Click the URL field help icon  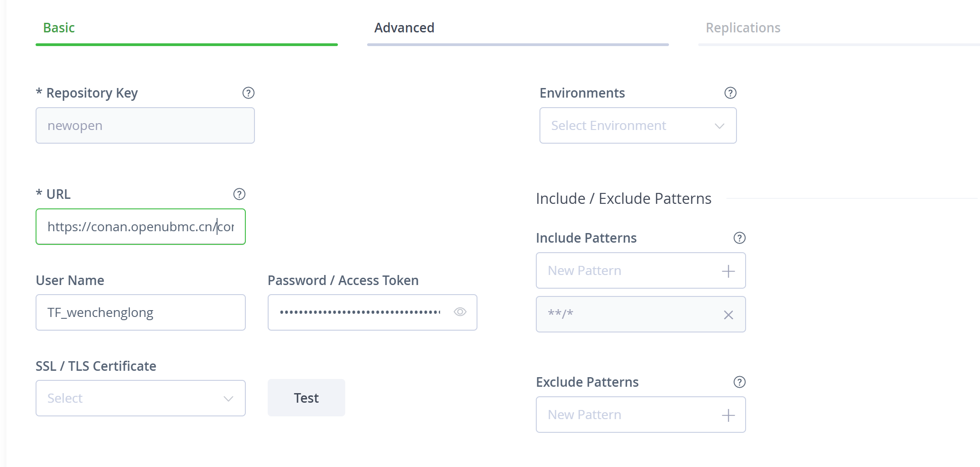tap(239, 194)
